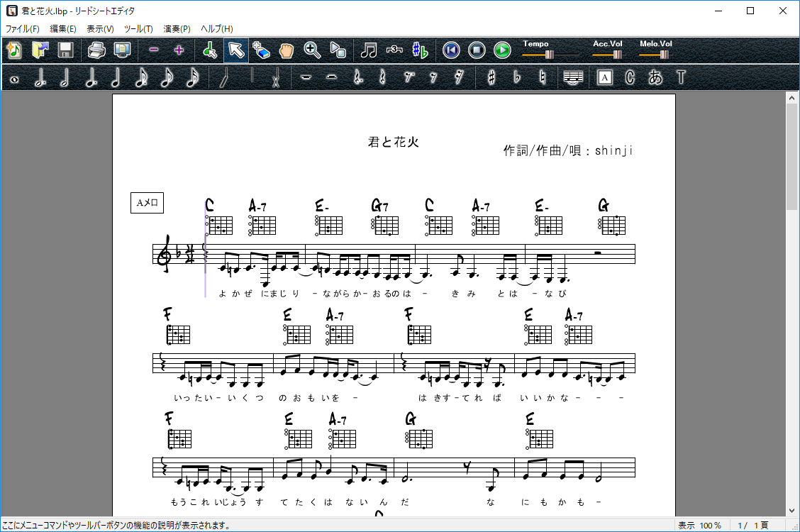Image resolution: width=800 pixels, height=532 pixels.
Task: Click the purple minus button
Action: (154, 50)
